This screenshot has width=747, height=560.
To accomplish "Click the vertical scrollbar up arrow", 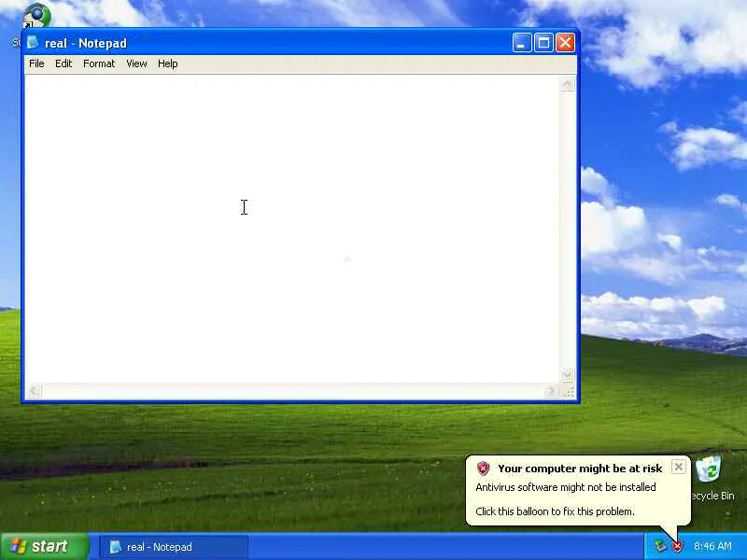I will 567,84.
